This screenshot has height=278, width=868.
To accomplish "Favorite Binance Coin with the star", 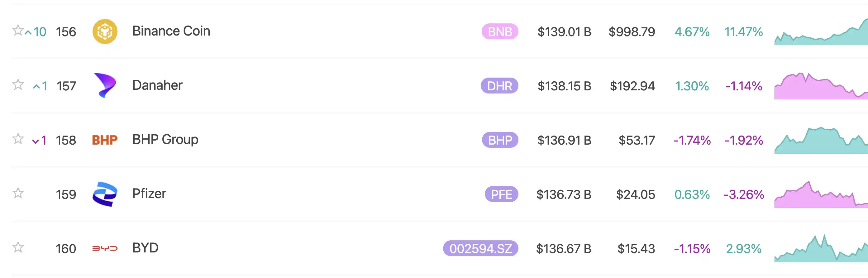I will pos(18,30).
